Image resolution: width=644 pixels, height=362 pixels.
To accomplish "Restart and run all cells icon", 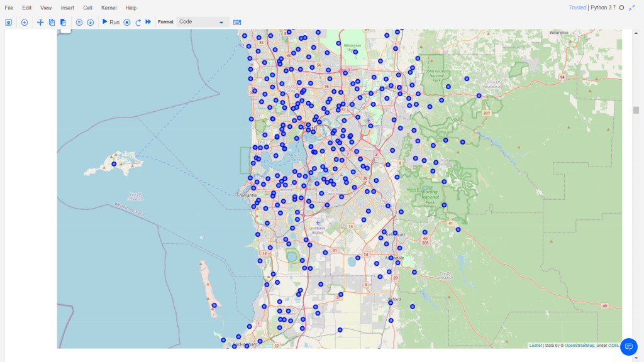I will click(148, 22).
